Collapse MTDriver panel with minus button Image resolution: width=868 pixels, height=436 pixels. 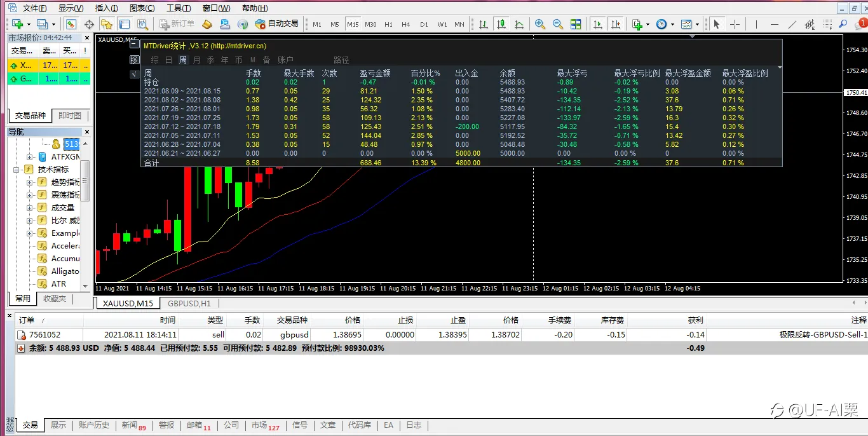133,45
